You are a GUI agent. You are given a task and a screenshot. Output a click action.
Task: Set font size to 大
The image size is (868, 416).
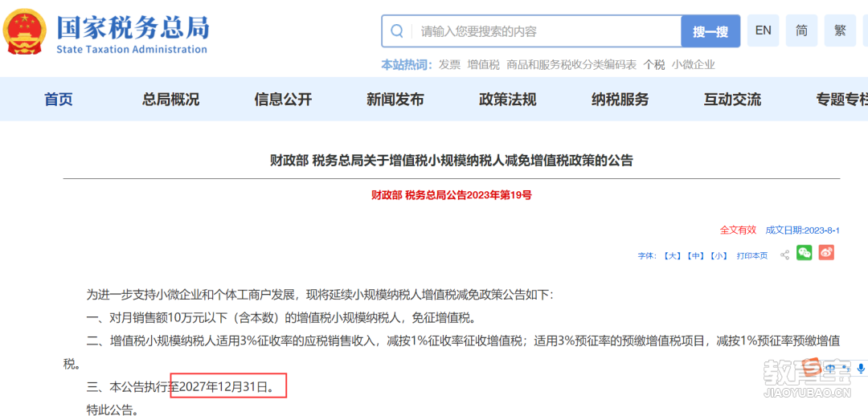(x=671, y=256)
